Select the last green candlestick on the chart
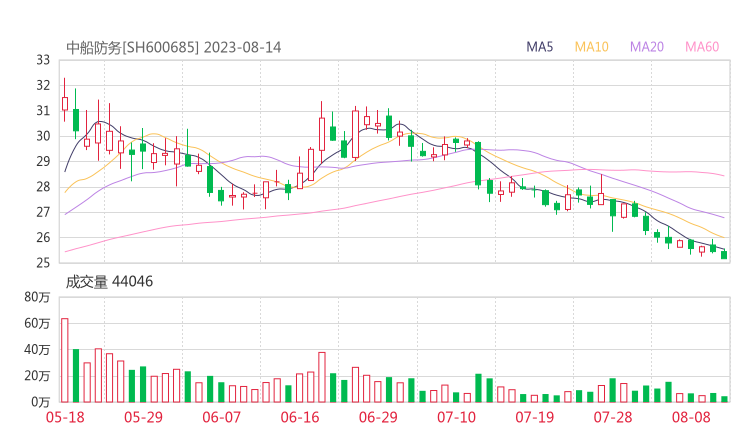This screenshot has width=740, height=440. pyautogui.click(x=724, y=255)
